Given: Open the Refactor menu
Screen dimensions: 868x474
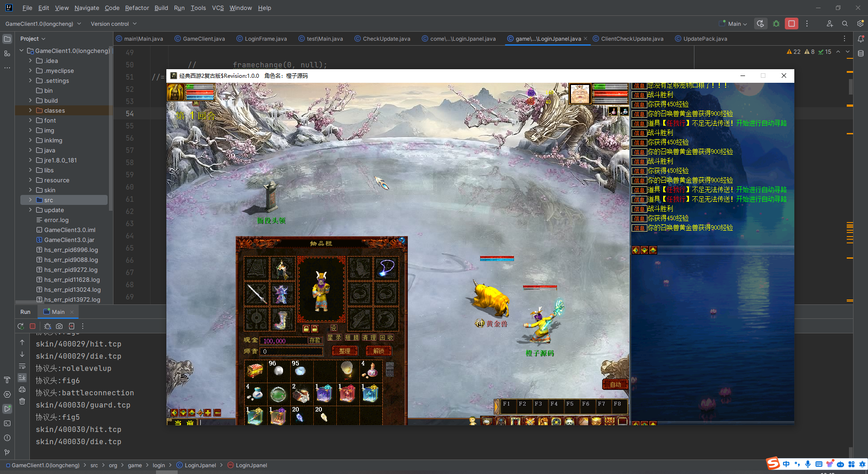Looking at the screenshot, I should click(x=137, y=8).
